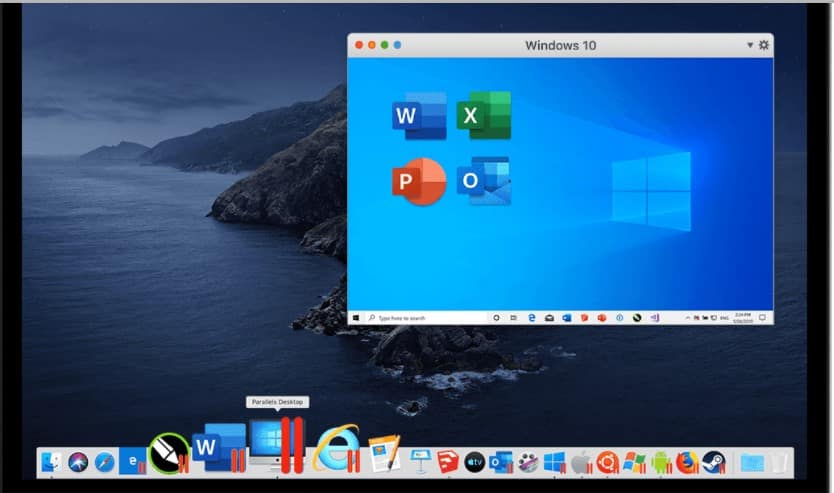Viewport: 834px width, 493px height.
Task: Open SketchUp in the Dock
Action: pos(448,462)
